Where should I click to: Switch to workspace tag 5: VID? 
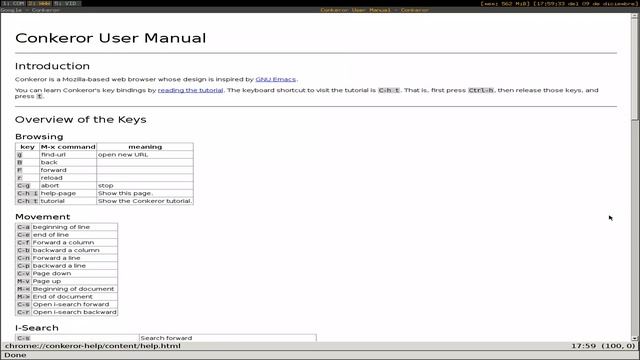(67, 3)
